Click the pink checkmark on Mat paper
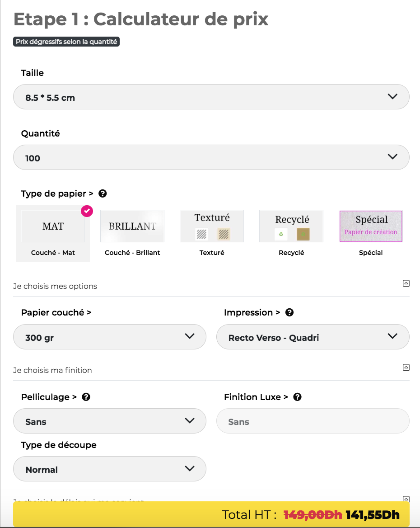Viewport: 420px width, 528px height. point(87,211)
